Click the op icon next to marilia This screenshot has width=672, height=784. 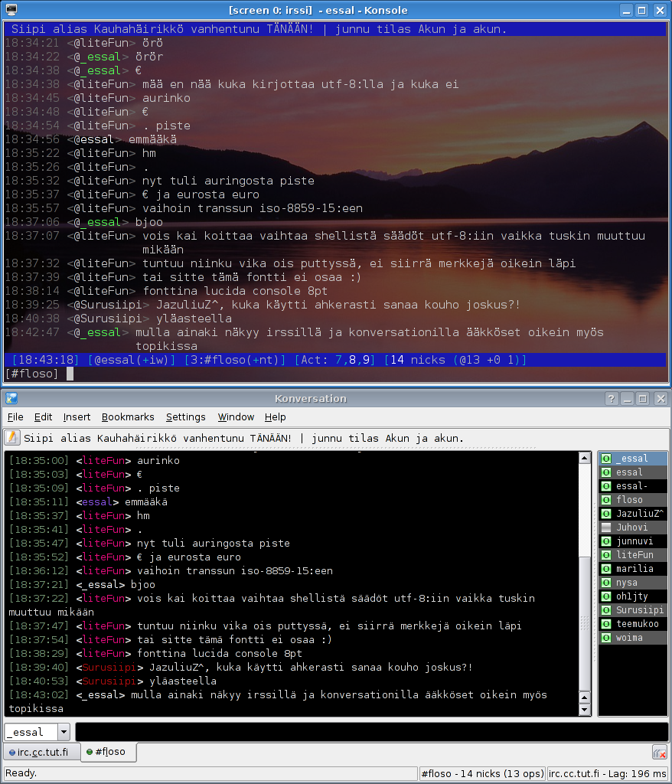tap(606, 569)
